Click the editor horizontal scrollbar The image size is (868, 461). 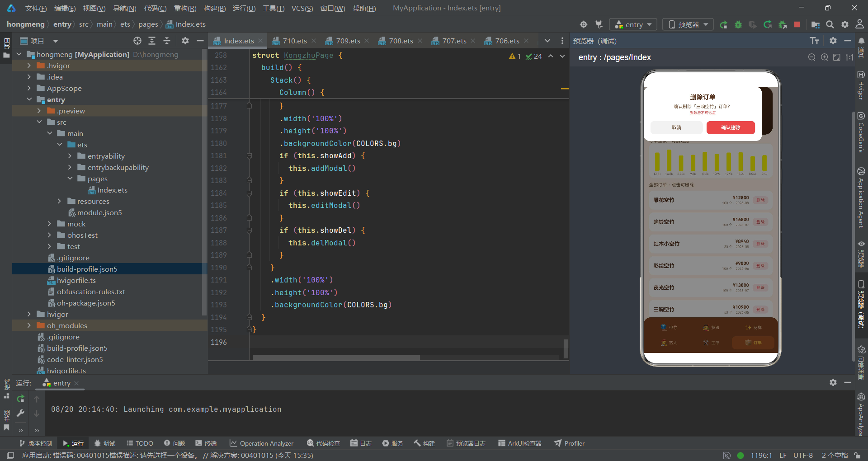click(336, 358)
